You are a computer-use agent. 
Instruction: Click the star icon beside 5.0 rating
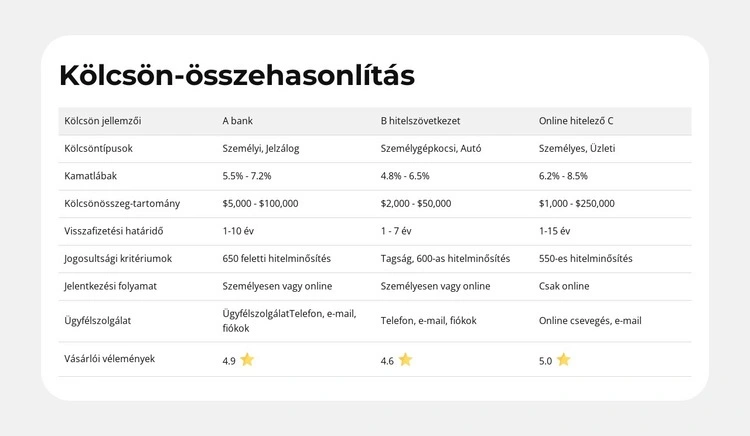(x=563, y=360)
